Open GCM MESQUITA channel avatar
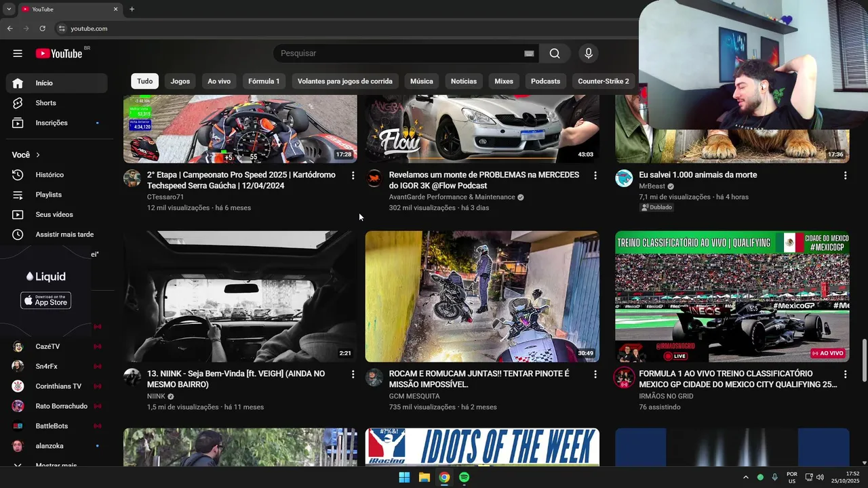Screen dimensions: 868x488 374,378
